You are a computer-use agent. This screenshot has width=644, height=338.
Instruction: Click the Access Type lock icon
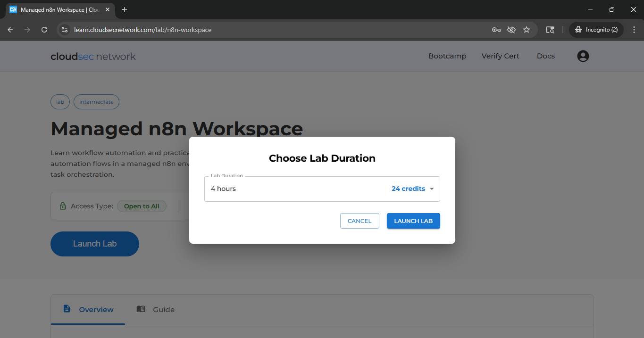click(63, 206)
